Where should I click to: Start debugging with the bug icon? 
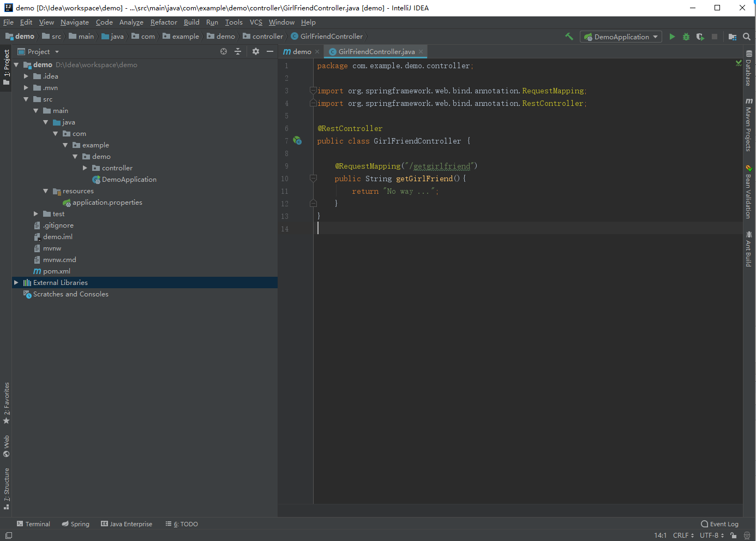coord(686,37)
